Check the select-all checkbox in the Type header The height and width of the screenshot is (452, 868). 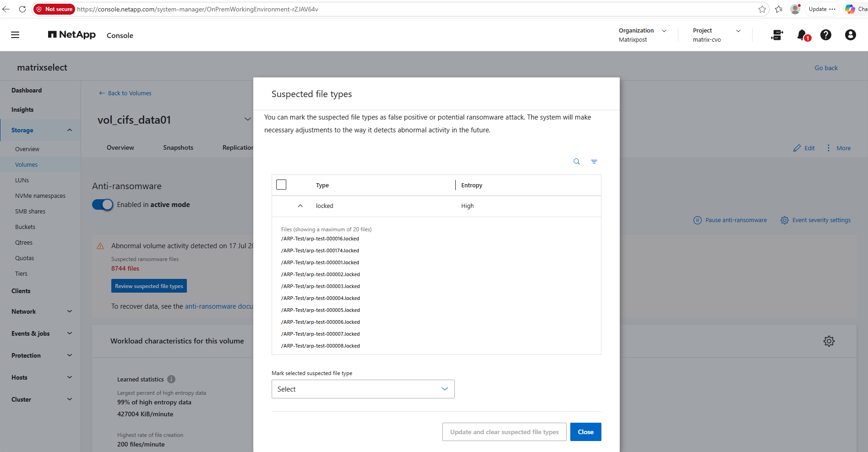[x=281, y=185]
